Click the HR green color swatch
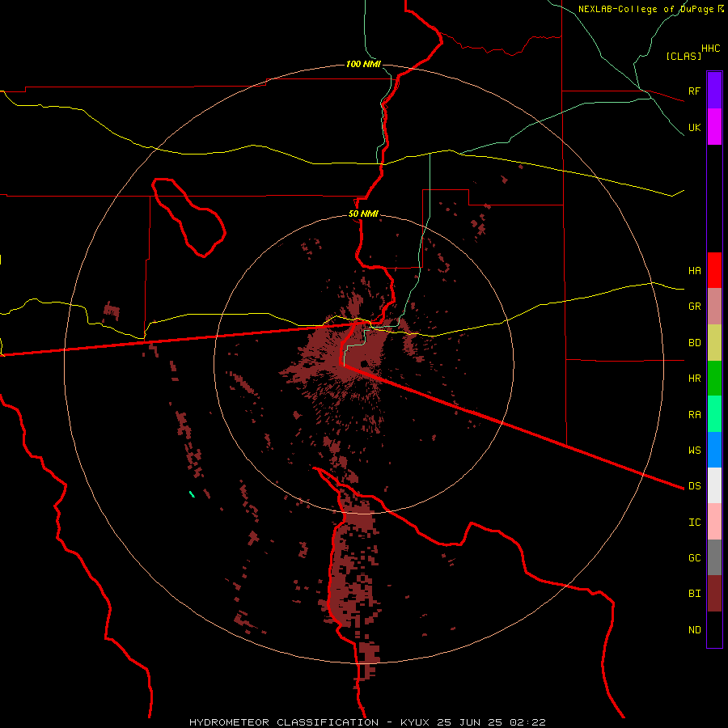The image size is (728, 728). 714,379
